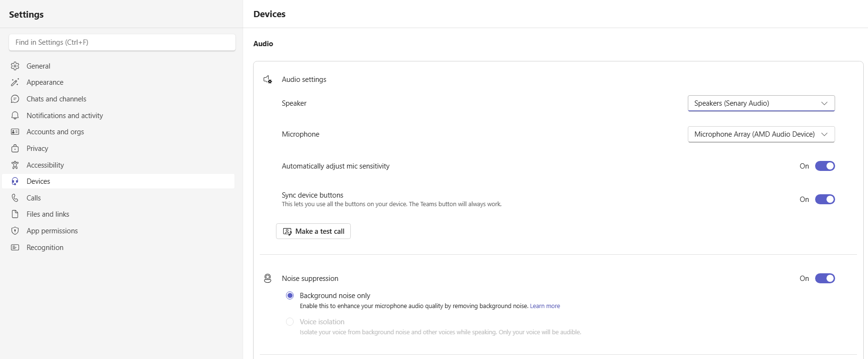Click the Devices headset icon
Viewport: 868px width, 359px height.
(15, 181)
